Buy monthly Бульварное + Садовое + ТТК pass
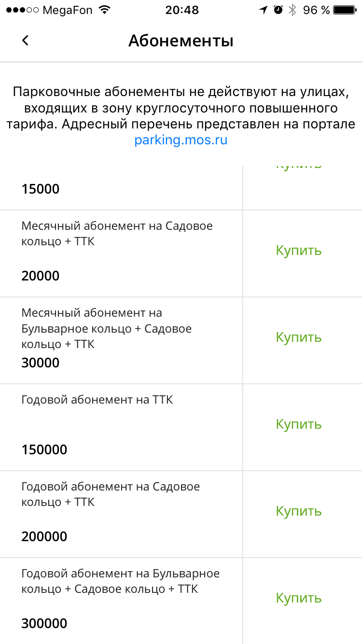Screen dimensions: 362x644 (299, 337)
